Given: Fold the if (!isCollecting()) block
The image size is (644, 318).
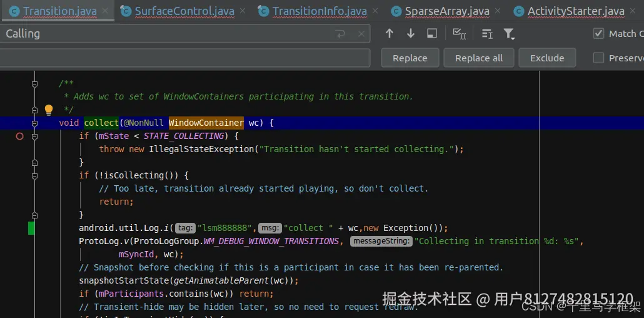Looking at the screenshot, I should coord(34,176).
